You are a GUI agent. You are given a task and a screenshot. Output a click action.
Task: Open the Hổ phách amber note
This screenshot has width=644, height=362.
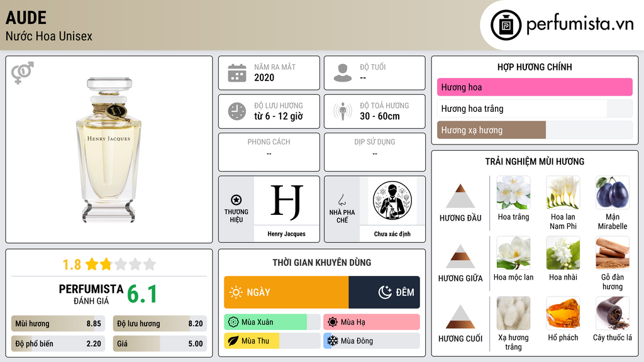pos(563,314)
